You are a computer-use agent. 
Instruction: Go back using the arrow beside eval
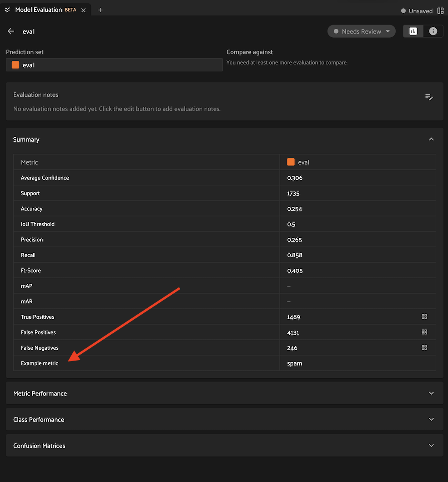point(11,31)
